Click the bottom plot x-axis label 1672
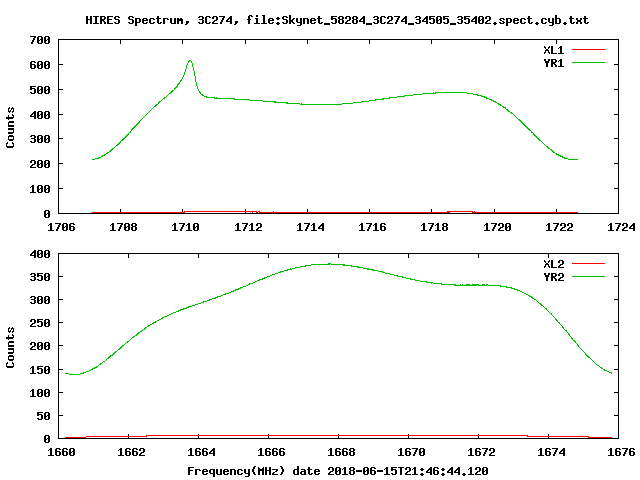 (481, 452)
